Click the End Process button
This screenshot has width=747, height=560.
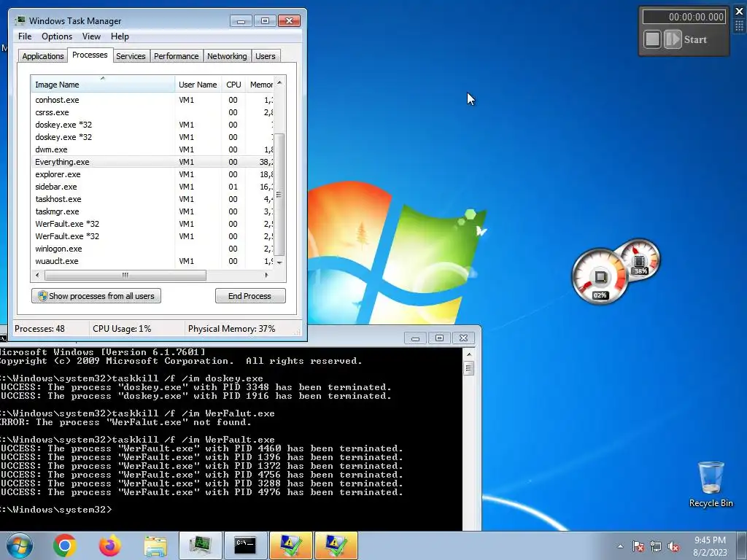tap(250, 296)
